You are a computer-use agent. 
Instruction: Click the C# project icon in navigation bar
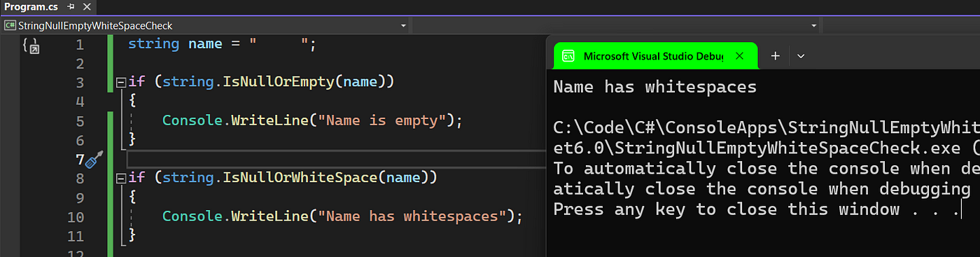point(10,25)
